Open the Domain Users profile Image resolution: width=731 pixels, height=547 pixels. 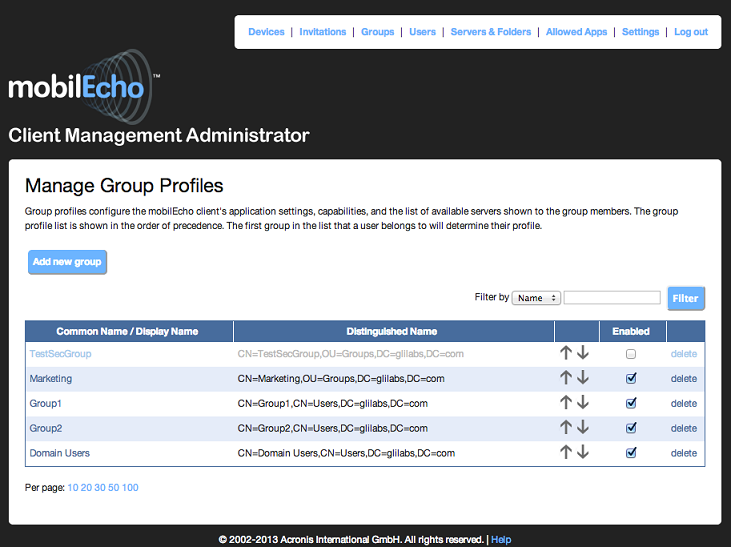60,453
